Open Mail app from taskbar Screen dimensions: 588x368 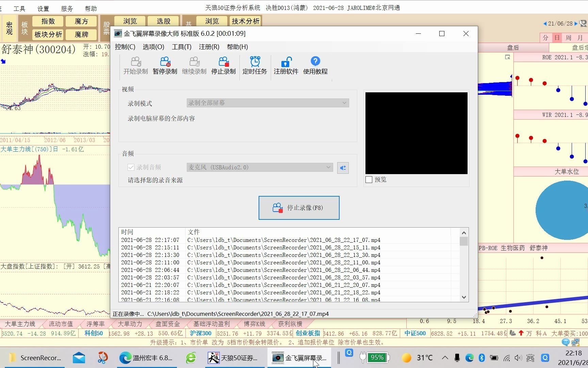(79, 357)
